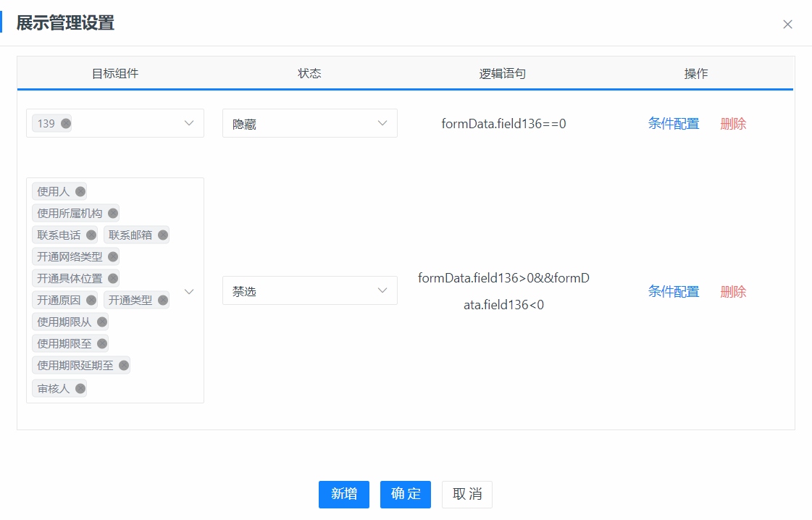Click the 新增 button

pyautogui.click(x=344, y=495)
